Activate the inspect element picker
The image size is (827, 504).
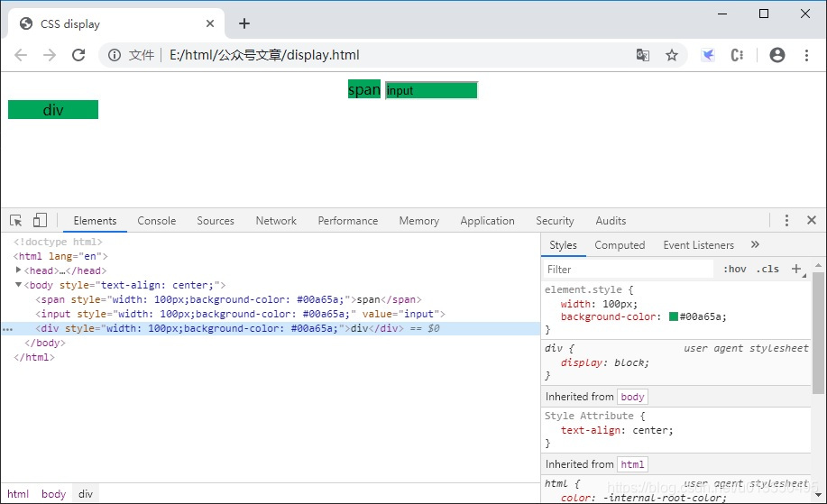click(16, 220)
